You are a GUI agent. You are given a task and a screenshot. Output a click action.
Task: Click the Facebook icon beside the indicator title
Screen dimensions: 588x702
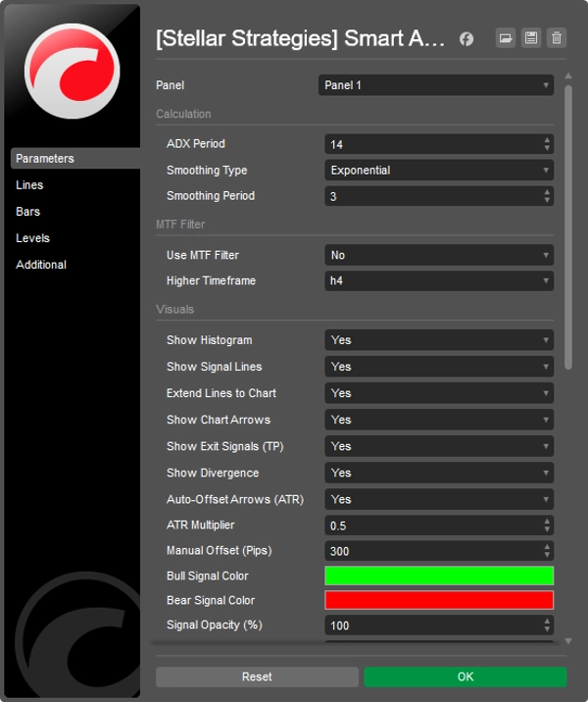[466, 39]
